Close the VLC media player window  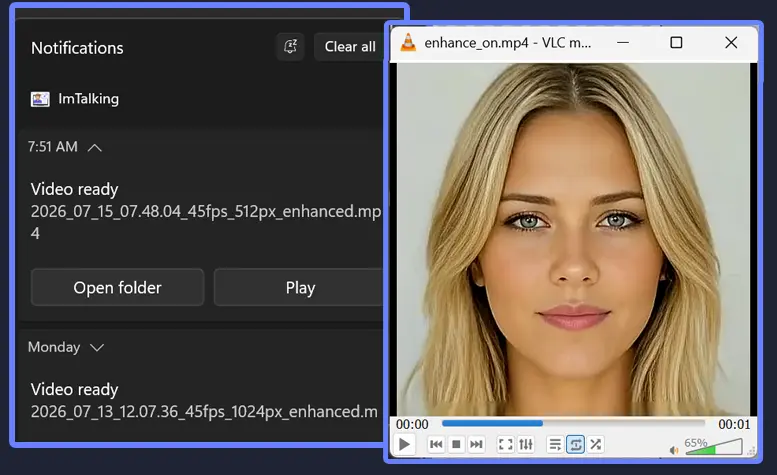[731, 43]
